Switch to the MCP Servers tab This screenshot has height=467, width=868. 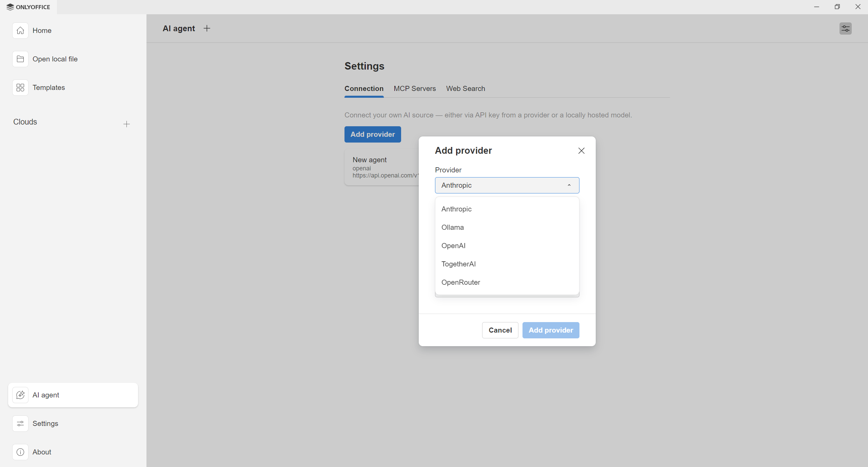[x=414, y=89]
